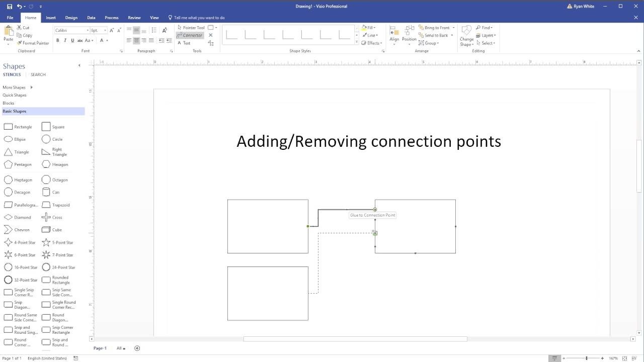Switch to SEARCH in Shapes pane
Screen dimensions: 644x362
click(x=38, y=74)
